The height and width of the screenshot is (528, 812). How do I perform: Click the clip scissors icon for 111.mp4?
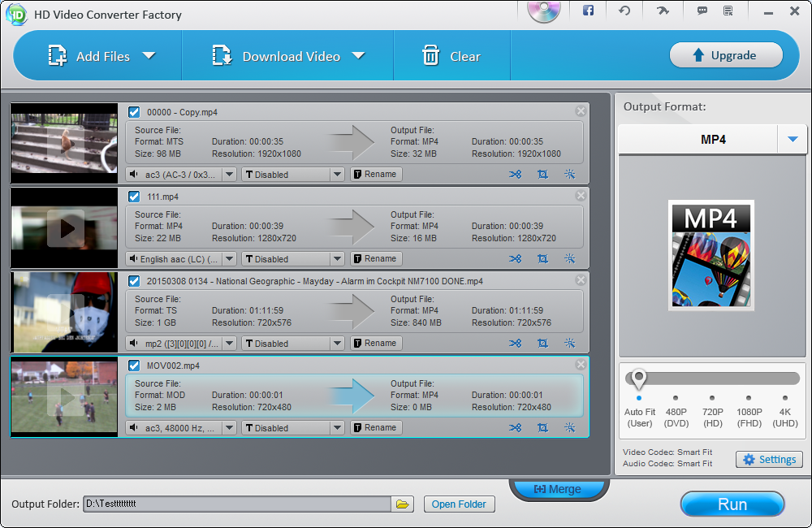pos(516,258)
